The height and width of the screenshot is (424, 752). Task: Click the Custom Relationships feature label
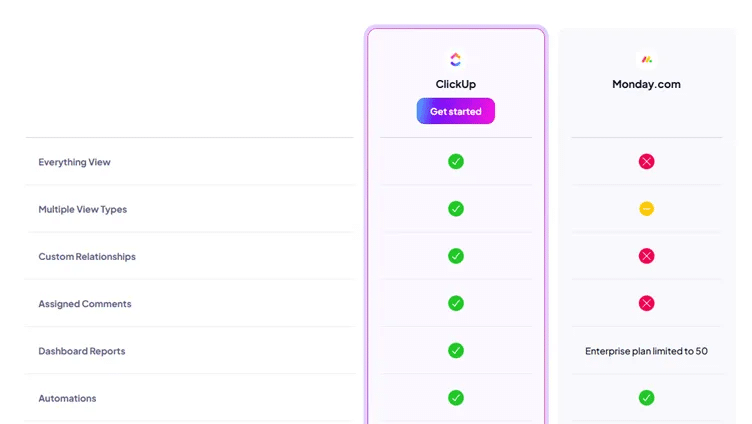(x=87, y=257)
